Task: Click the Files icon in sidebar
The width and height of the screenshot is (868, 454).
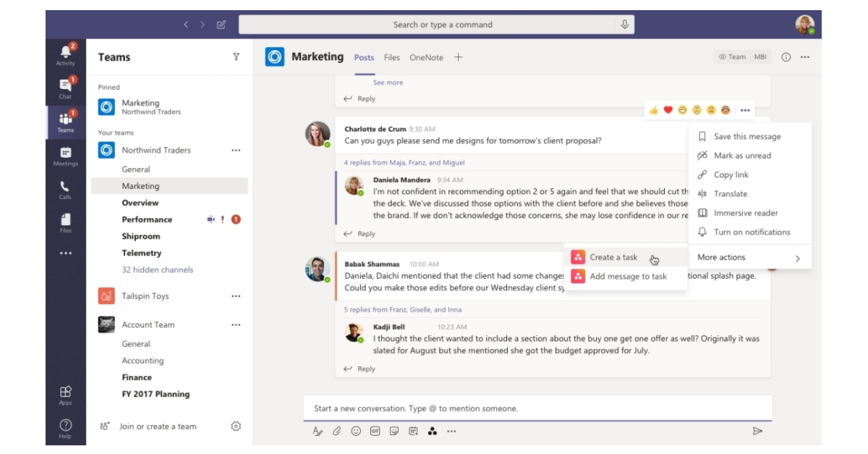Action: [x=65, y=223]
